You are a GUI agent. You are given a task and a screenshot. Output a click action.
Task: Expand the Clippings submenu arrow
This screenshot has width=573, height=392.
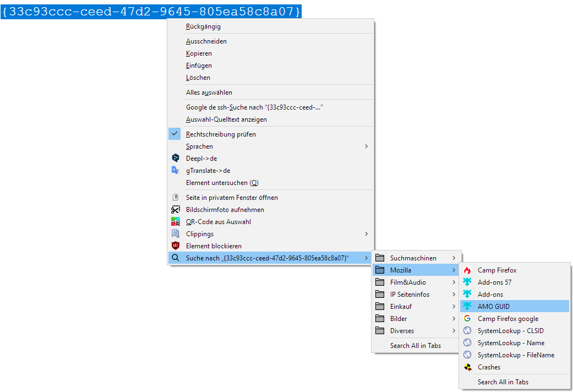point(366,233)
